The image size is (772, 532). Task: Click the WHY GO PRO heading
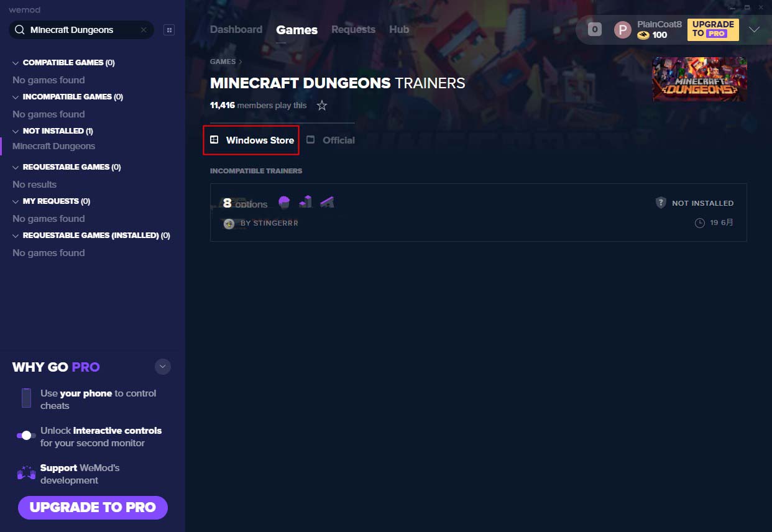(56, 367)
